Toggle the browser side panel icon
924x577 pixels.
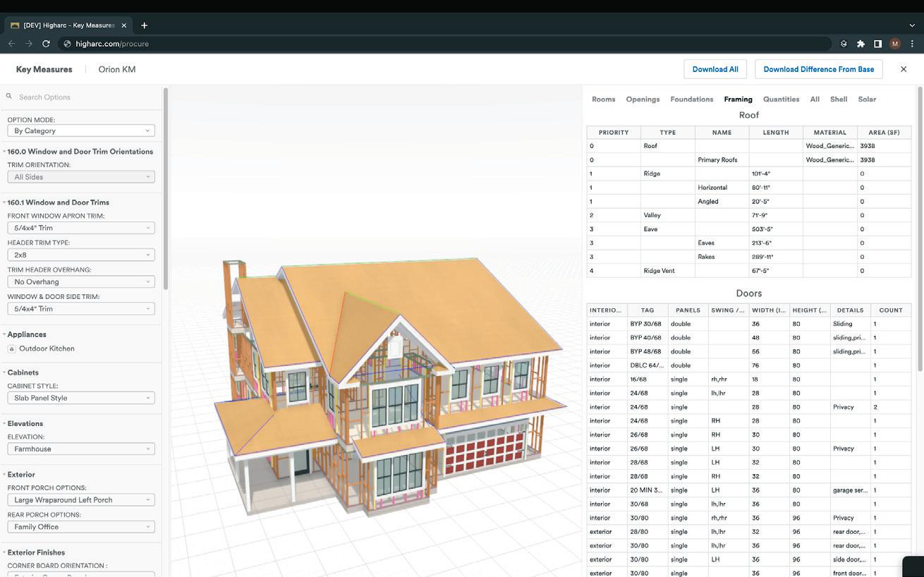pyautogui.click(x=877, y=44)
